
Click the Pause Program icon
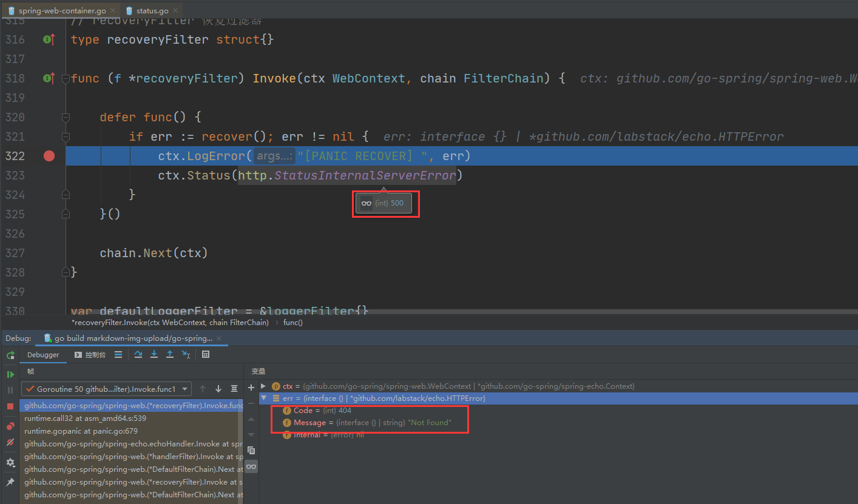pos(10,391)
